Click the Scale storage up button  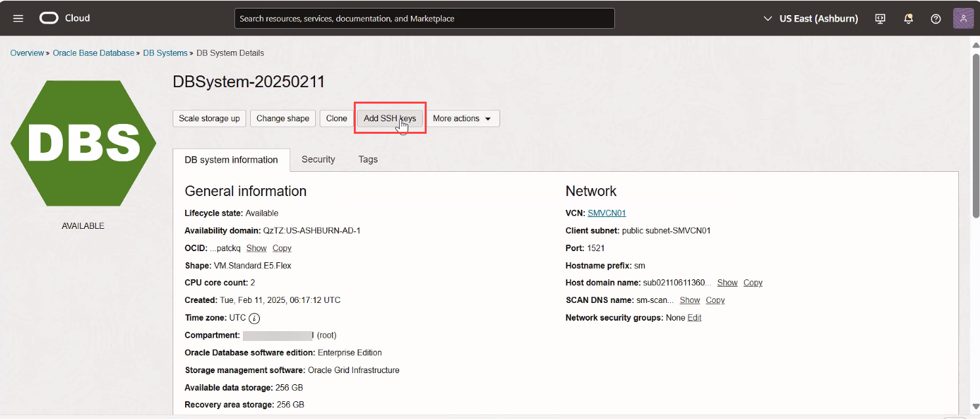209,119
